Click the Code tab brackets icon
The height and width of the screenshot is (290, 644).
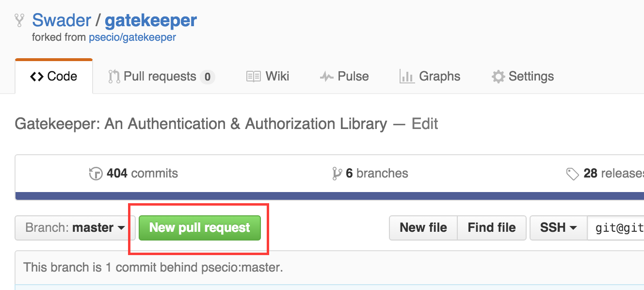point(37,77)
